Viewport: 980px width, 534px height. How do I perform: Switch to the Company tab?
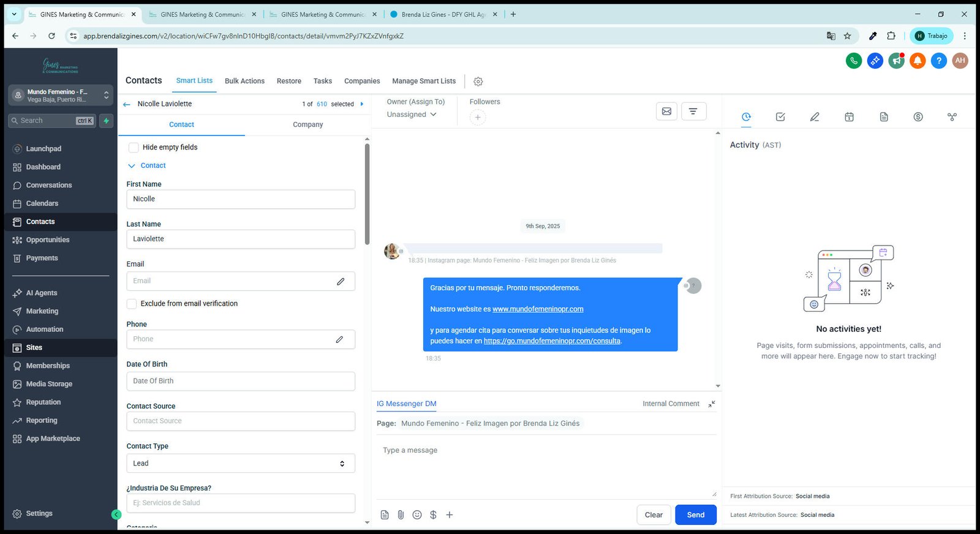point(307,125)
